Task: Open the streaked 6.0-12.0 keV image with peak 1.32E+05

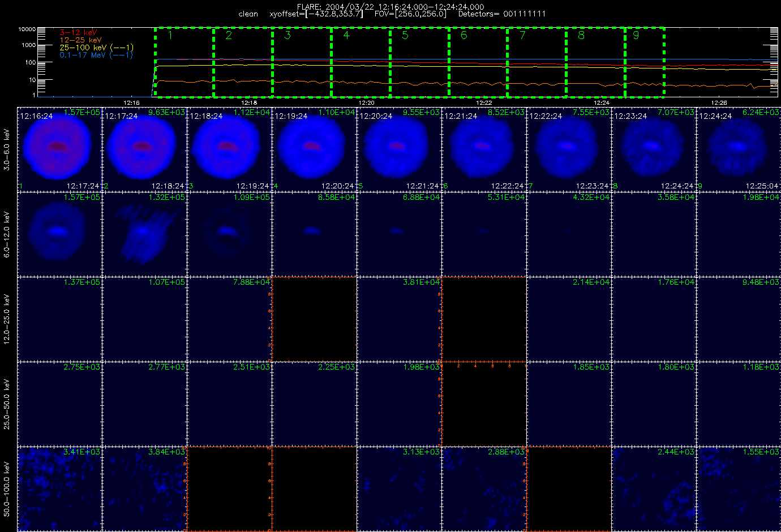Action: point(144,234)
